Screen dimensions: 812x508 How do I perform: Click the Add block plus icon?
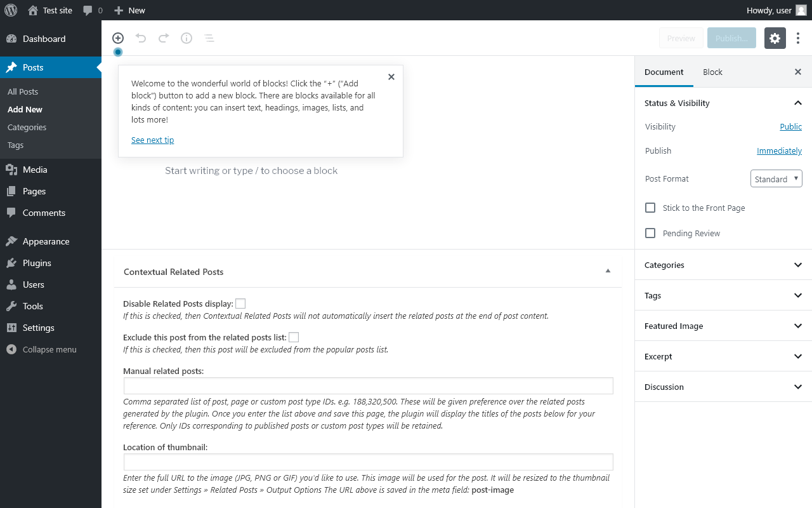pyautogui.click(x=118, y=38)
